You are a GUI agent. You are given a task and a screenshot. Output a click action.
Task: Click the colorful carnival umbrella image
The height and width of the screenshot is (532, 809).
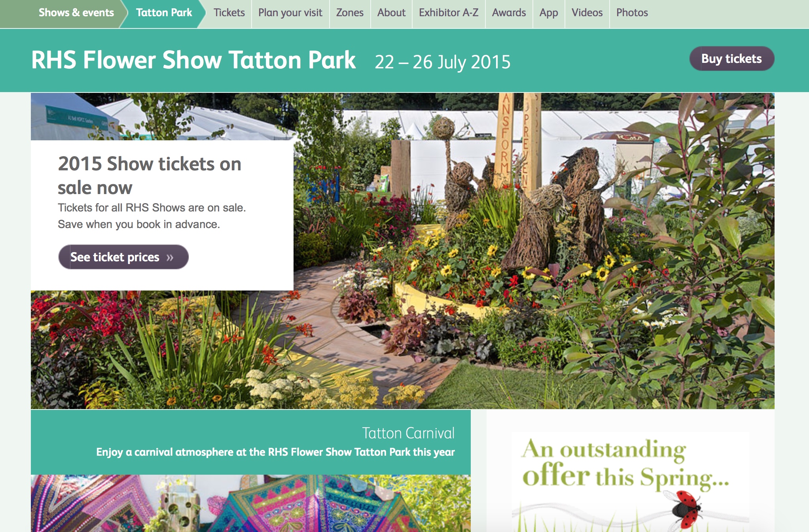click(251, 503)
